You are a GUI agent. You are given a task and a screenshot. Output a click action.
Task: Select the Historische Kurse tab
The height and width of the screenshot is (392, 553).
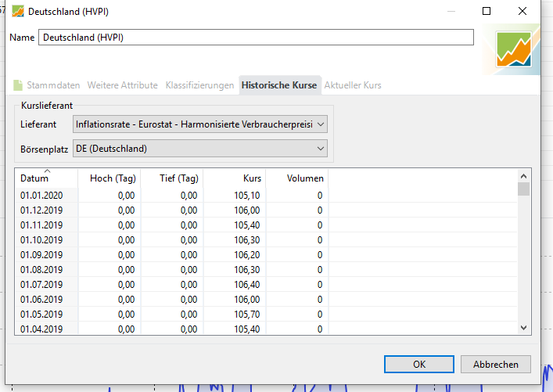(279, 85)
